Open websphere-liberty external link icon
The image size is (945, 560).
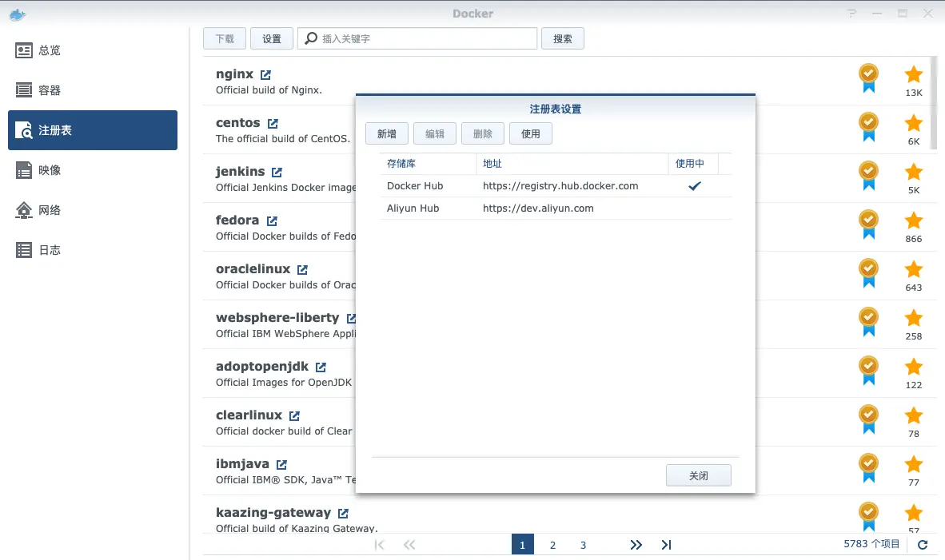(x=351, y=319)
